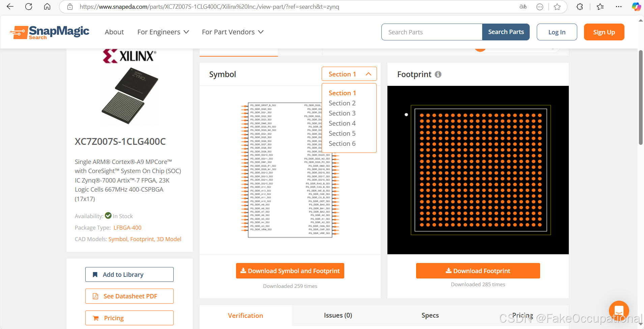Open the browser extensions puzzle icon
644x329 pixels.
click(x=580, y=7)
